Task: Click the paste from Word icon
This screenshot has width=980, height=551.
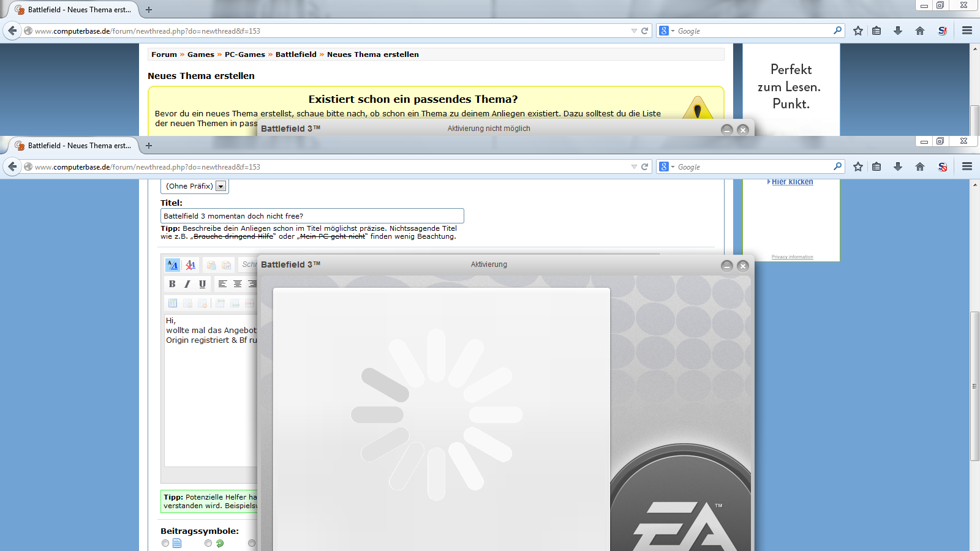Action: 227,265
